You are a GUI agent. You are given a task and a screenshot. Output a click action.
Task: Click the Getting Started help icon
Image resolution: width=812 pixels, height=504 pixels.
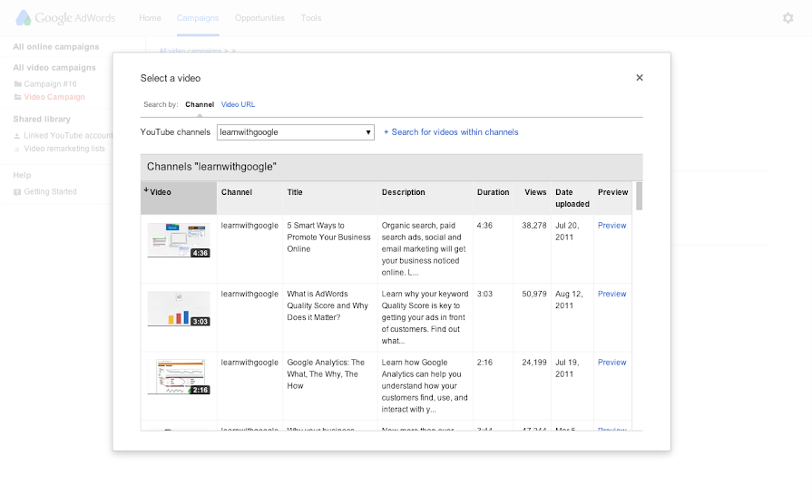tap(17, 192)
